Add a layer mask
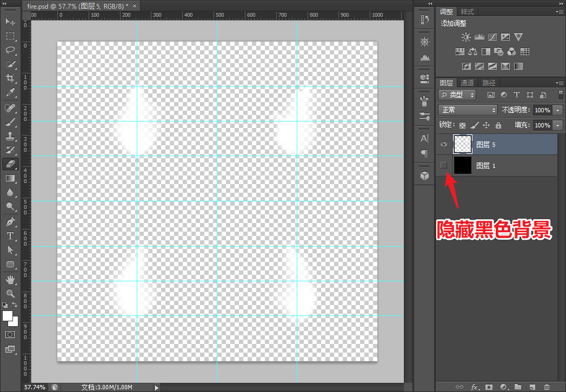The image size is (566, 392). [x=489, y=387]
